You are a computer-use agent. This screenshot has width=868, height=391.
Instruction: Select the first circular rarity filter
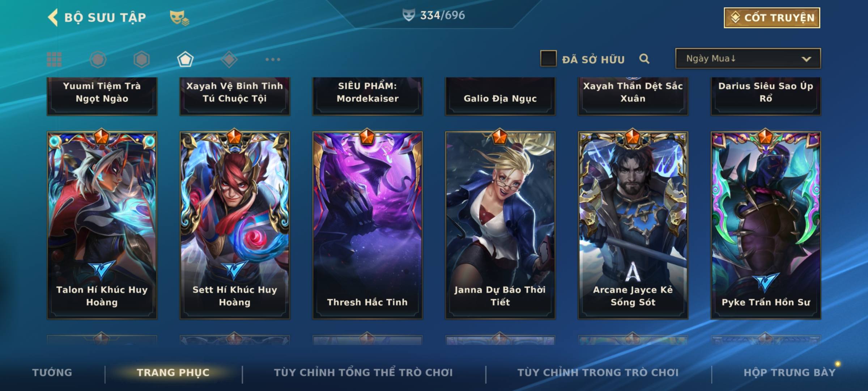pos(98,59)
